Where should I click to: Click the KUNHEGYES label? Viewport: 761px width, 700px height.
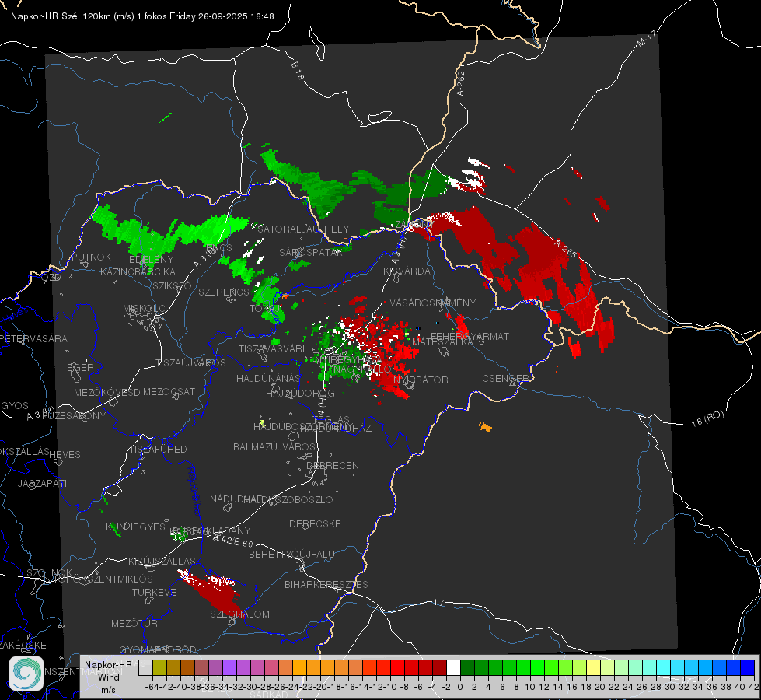135,527
